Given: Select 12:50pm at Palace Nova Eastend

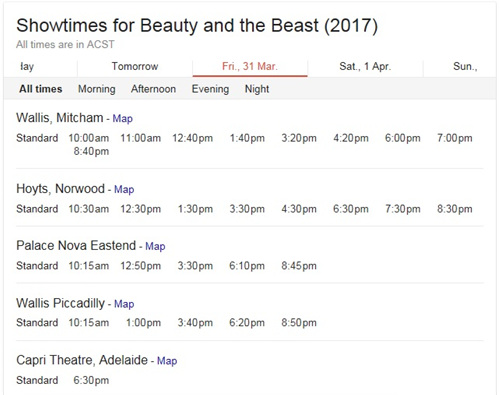Looking at the screenshot, I should (141, 266).
